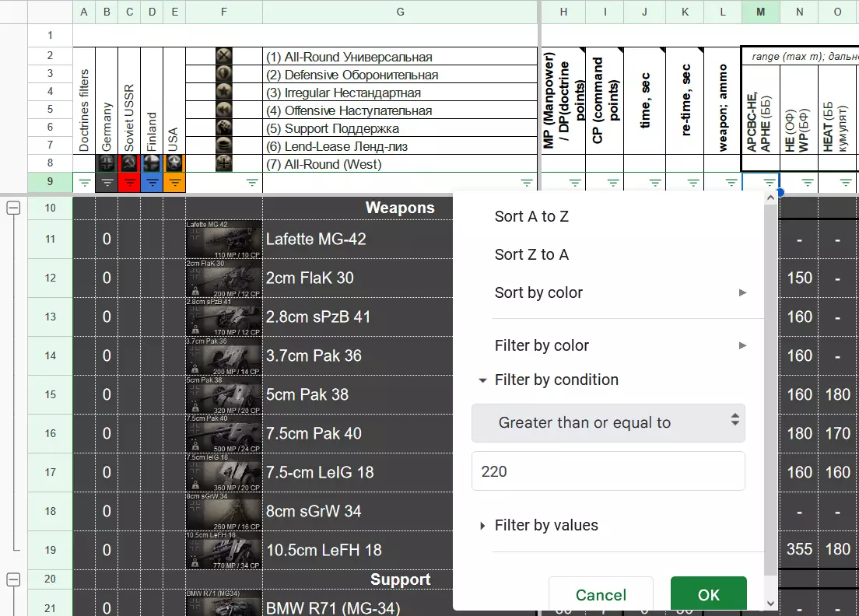Viewport: 859px width, 616px height.
Task: Click the Germany faction icon
Action: pos(107,163)
